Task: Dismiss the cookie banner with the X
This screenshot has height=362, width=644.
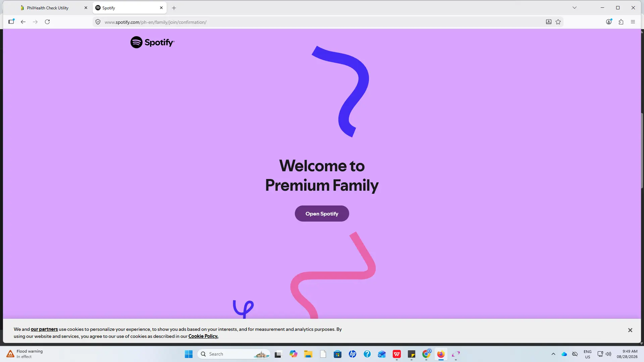Action: pos(630,330)
